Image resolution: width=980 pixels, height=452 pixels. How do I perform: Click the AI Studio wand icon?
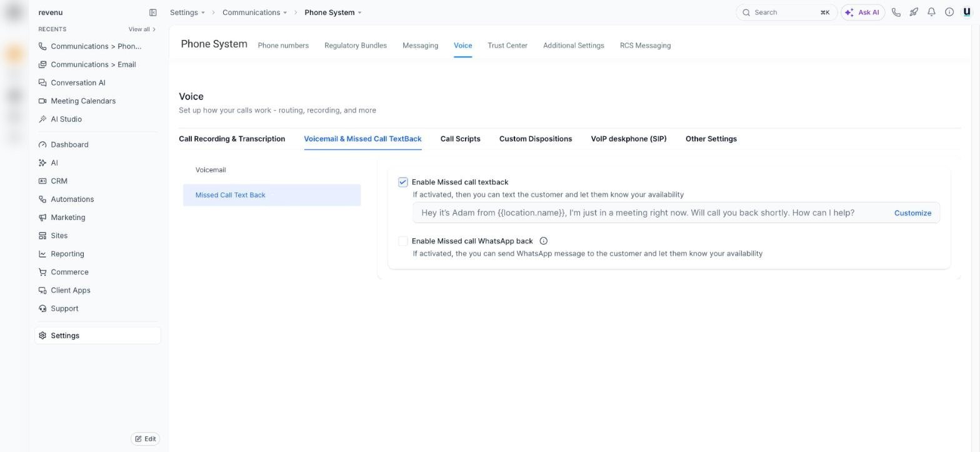[x=42, y=119]
